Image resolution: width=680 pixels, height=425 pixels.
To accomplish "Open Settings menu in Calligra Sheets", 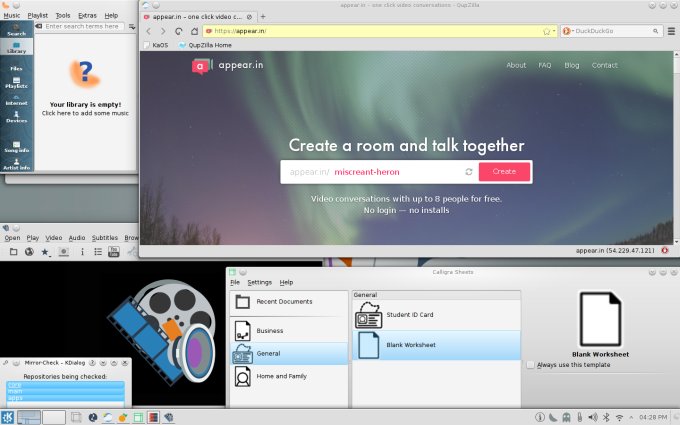I will tap(259, 282).
